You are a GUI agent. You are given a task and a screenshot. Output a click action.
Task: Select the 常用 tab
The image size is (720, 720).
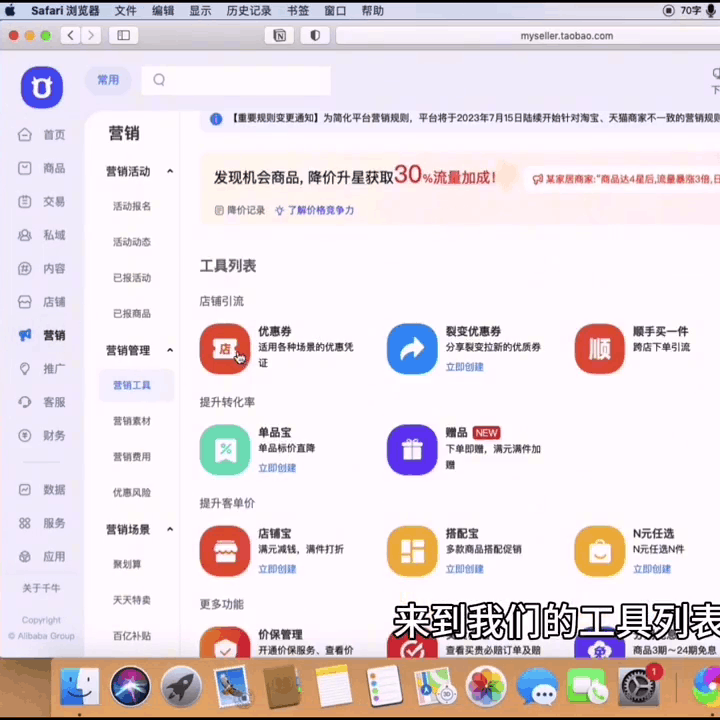coord(108,80)
